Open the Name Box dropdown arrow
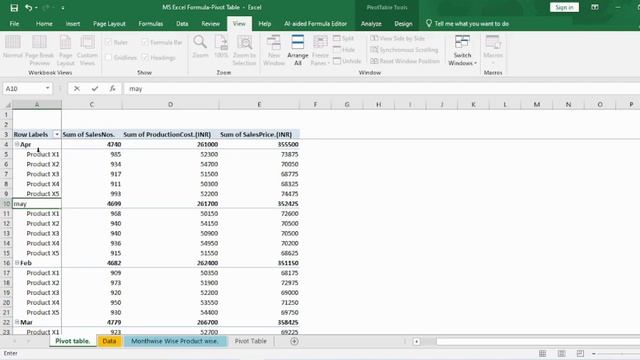 [47, 88]
